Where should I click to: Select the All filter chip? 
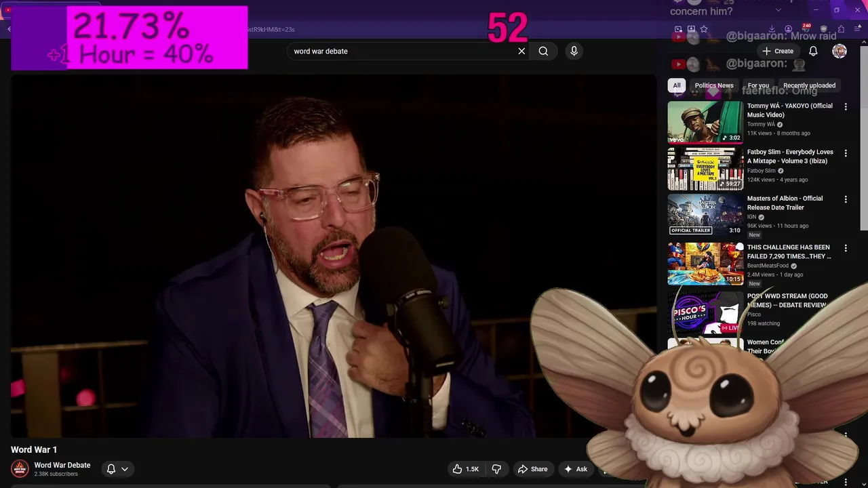coord(676,85)
